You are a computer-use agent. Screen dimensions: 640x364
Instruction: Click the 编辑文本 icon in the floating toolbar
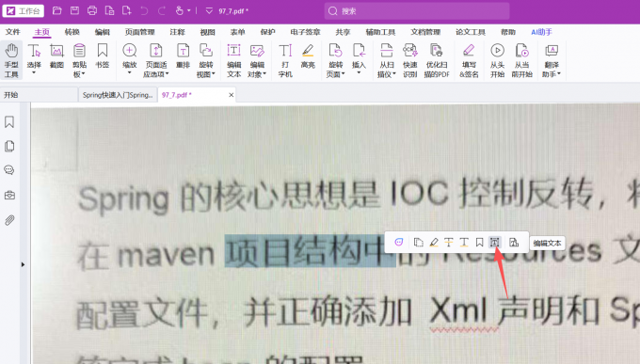(x=495, y=243)
